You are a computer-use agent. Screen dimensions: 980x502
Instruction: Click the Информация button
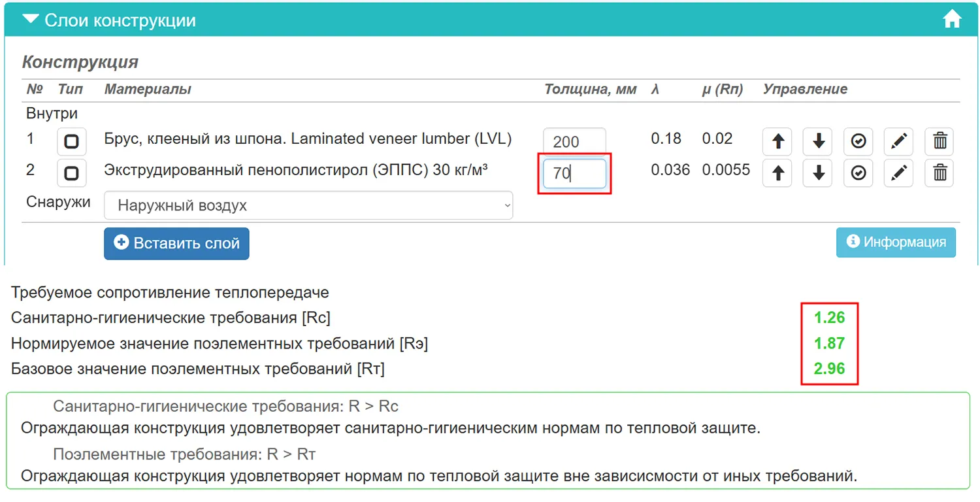[x=896, y=243]
